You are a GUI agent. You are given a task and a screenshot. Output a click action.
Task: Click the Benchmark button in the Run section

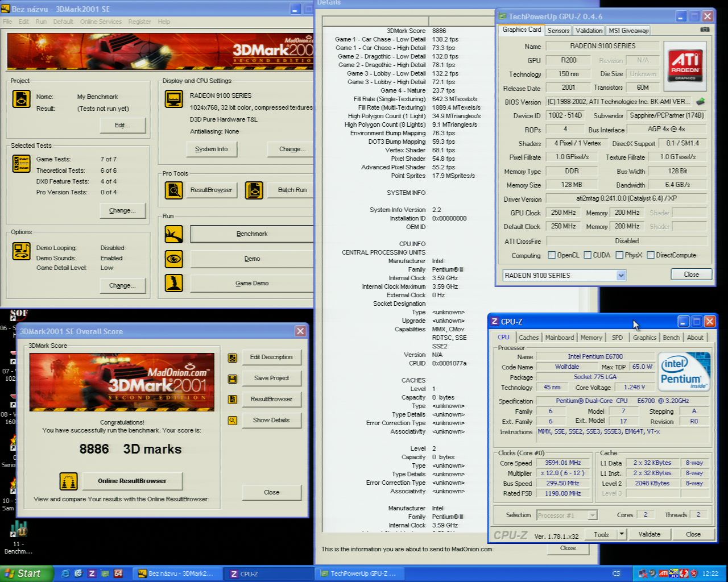coord(252,234)
